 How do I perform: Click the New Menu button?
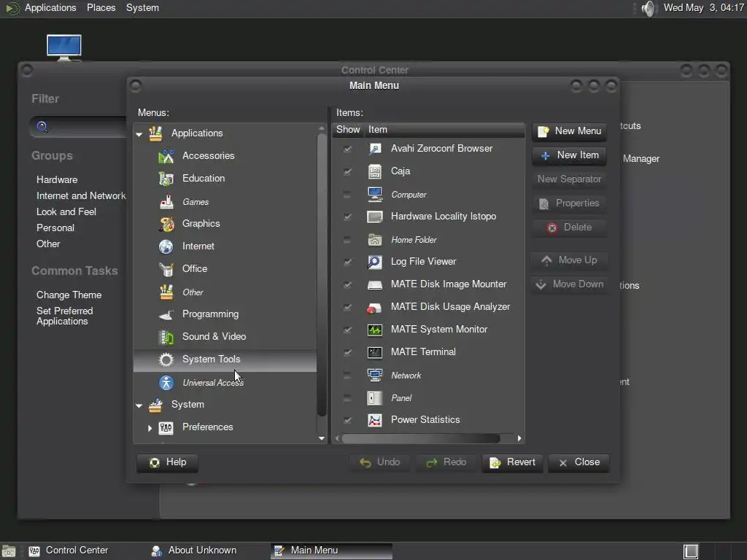tap(569, 131)
